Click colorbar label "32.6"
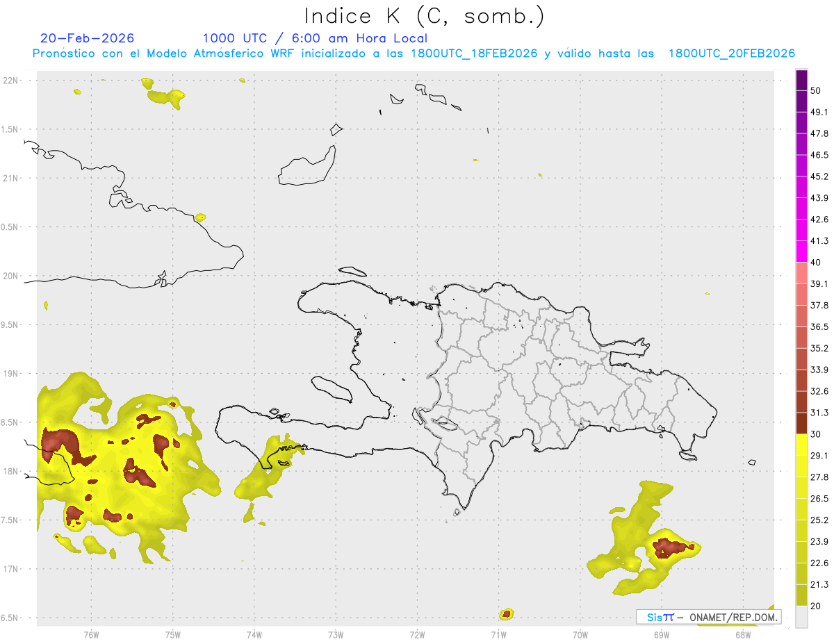 (819, 391)
